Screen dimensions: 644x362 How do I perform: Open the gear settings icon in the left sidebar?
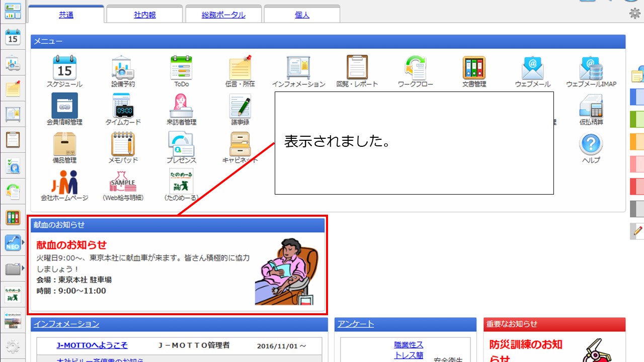pos(13,347)
